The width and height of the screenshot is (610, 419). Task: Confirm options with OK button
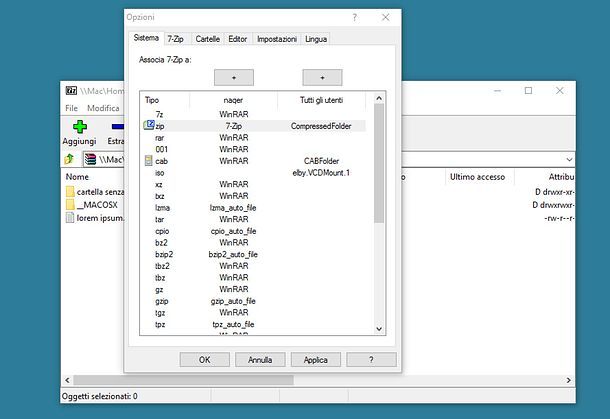tap(205, 360)
